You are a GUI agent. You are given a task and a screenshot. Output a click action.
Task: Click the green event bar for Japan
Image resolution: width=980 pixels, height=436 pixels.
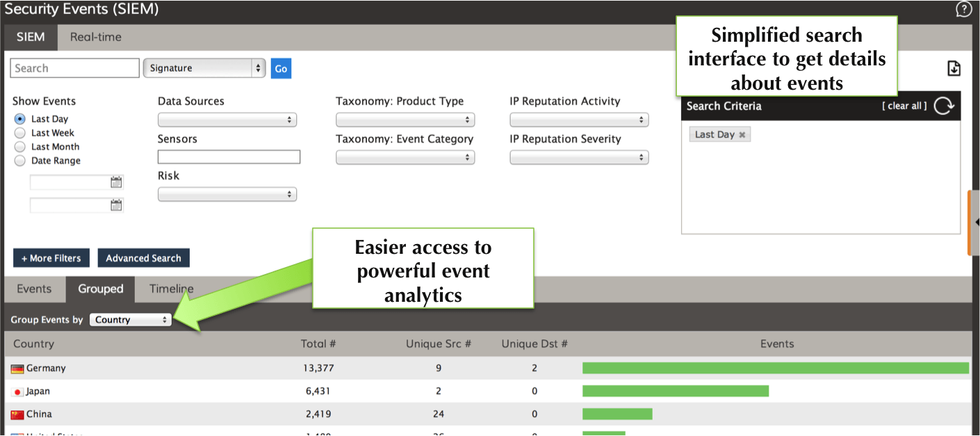(x=674, y=391)
